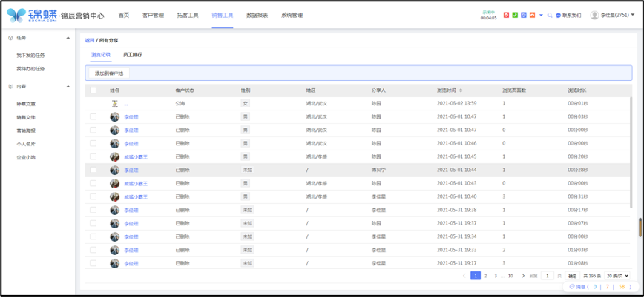Viewport: 644px width, 298px height.
Task: Click the red do-not-disturb status icon
Action: pos(506,15)
